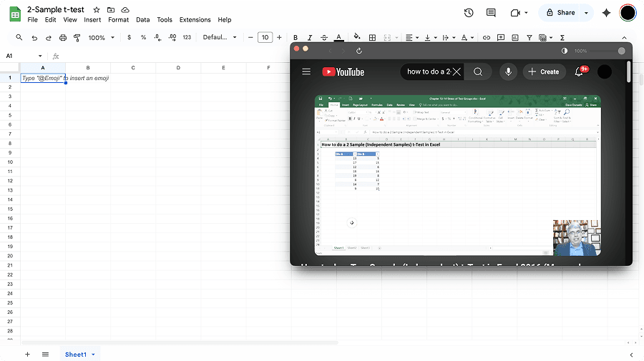Click the move to folder icon
Screen dimensions: 644x361
[111, 10]
